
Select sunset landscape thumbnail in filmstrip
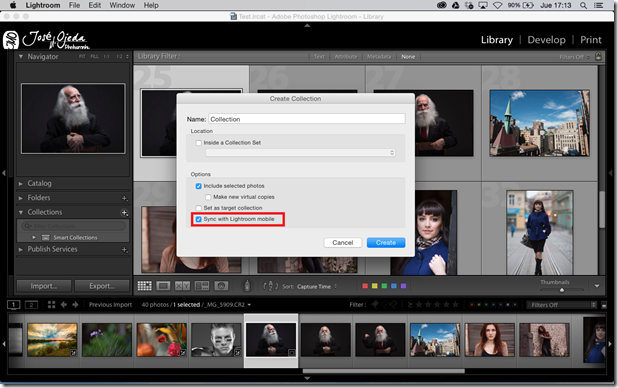52,340
